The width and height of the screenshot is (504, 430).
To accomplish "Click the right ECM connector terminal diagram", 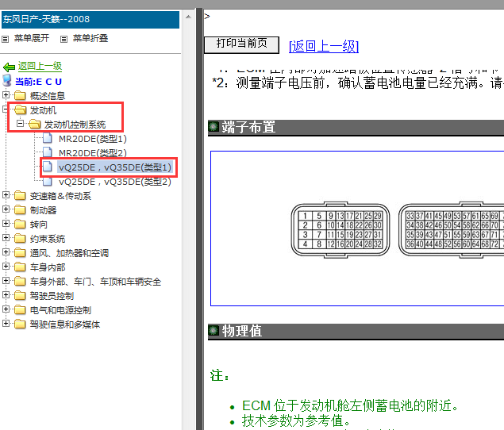I will [451, 230].
